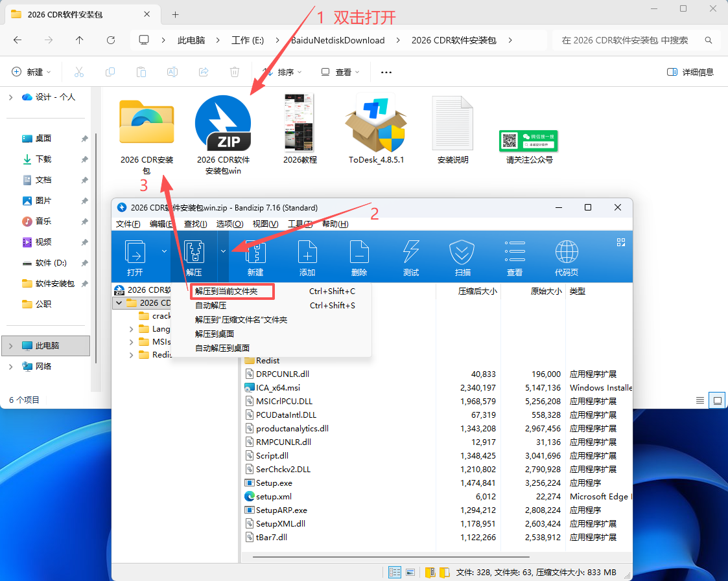Expand the MSIs folder in Bandizip tree
This screenshot has width=728, height=581.
[132, 342]
